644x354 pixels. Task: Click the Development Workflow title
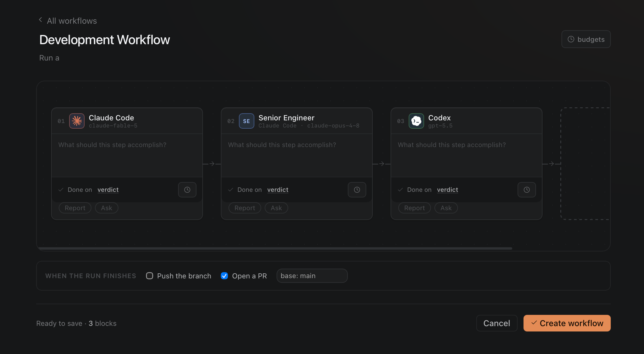pyautogui.click(x=104, y=40)
